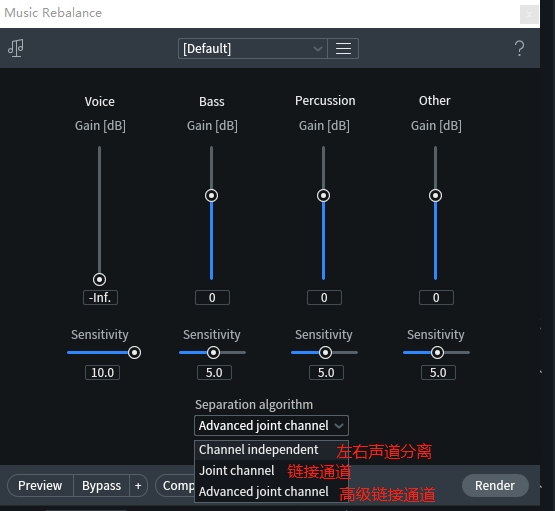The image size is (555, 511).
Task: Click the plus button beside Bypass
Action: (x=138, y=486)
